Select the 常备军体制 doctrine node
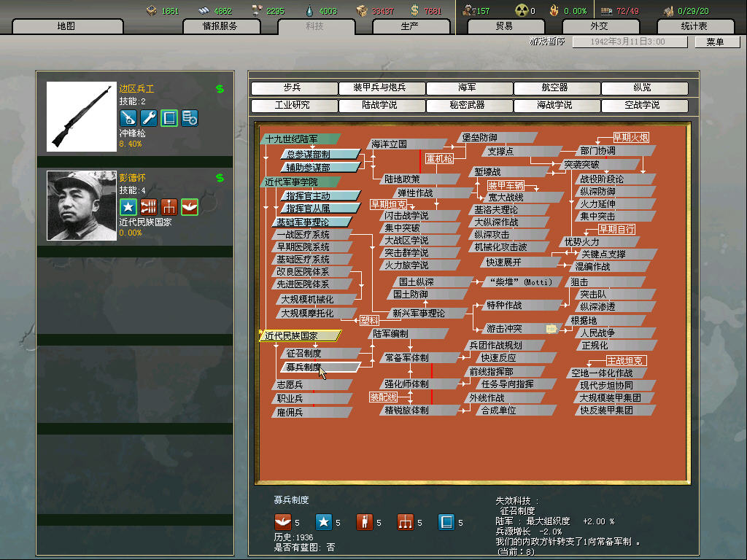 coord(419,357)
